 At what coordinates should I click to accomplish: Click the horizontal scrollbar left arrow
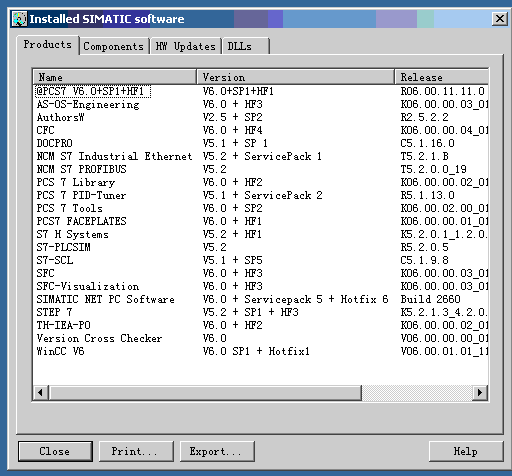coord(41,392)
